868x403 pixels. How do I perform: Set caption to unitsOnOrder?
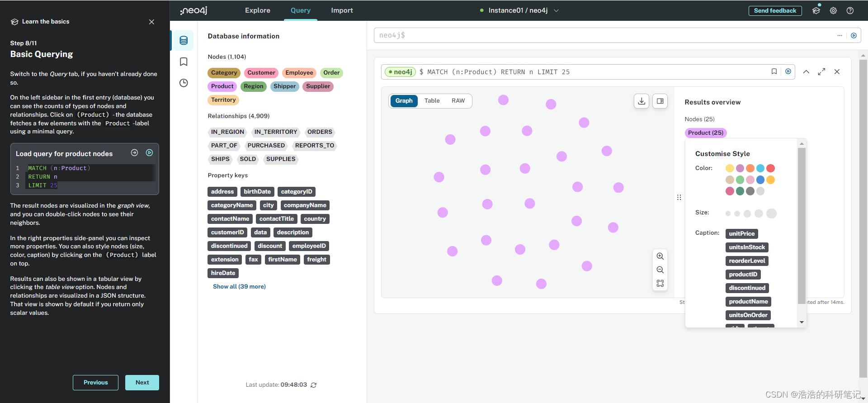click(x=748, y=315)
